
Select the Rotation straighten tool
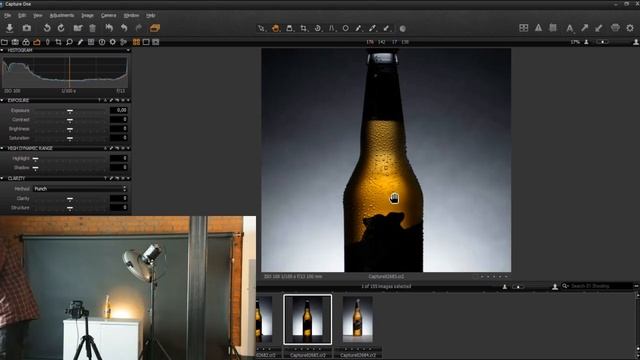pos(318,28)
